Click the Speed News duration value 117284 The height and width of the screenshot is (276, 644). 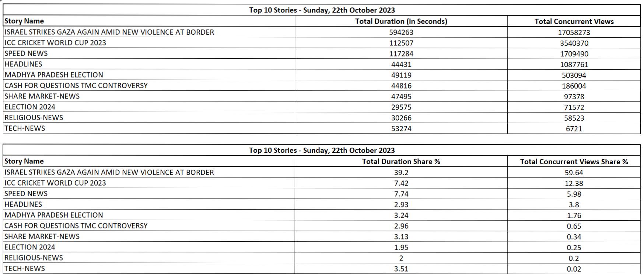coord(401,54)
